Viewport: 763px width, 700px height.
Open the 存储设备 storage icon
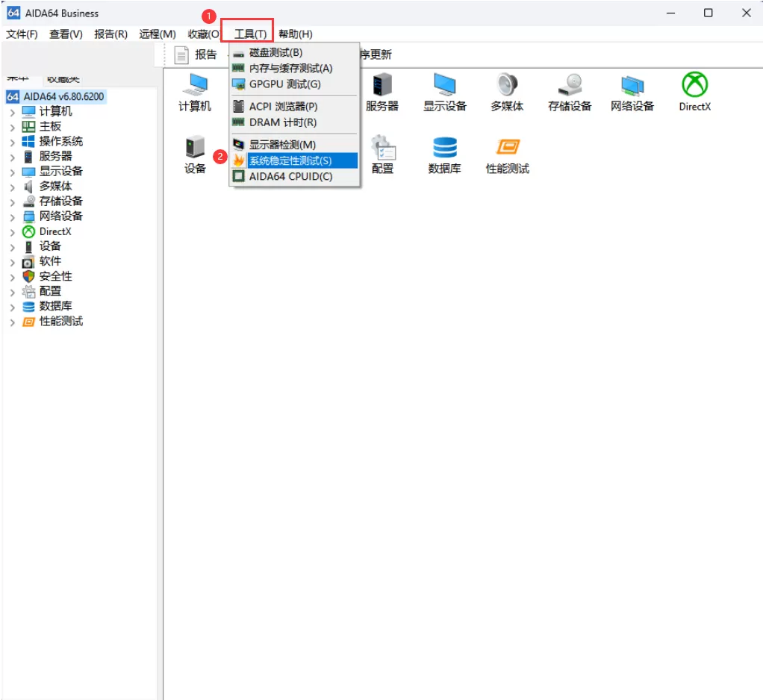[570, 91]
